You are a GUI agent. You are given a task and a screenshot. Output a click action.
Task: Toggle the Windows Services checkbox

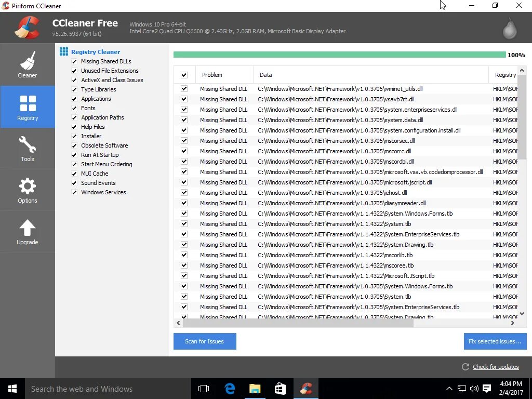point(74,192)
